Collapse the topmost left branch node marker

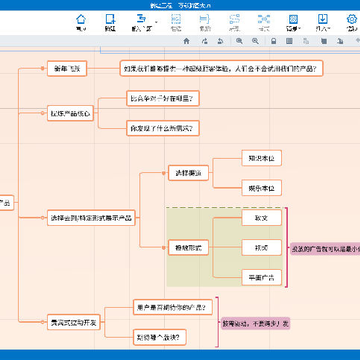(43, 68)
